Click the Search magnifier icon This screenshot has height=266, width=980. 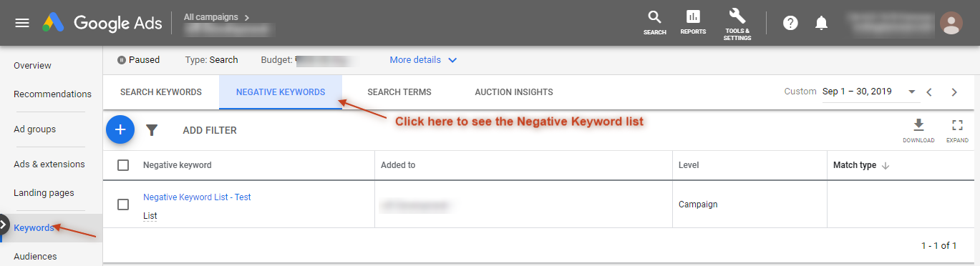[x=654, y=17]
